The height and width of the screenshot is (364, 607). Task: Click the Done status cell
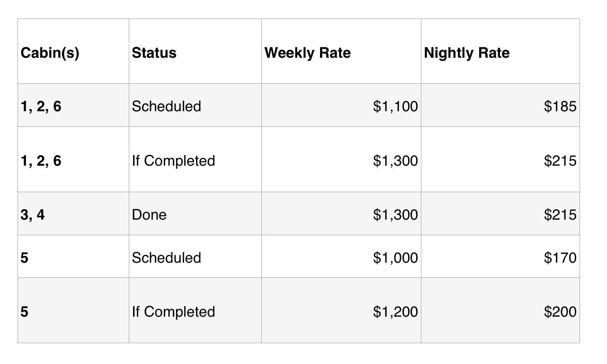[x=195, y=214]
